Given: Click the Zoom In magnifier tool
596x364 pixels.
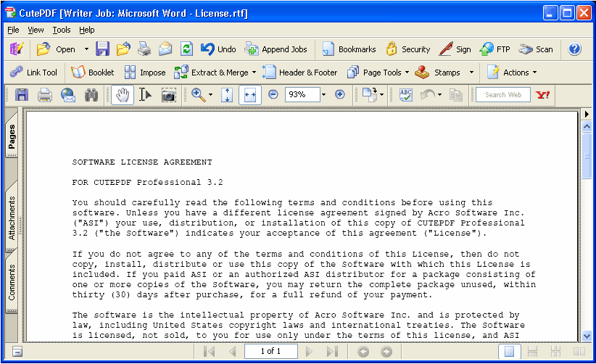Looking at the screenshot, I should tap(198, 94).
